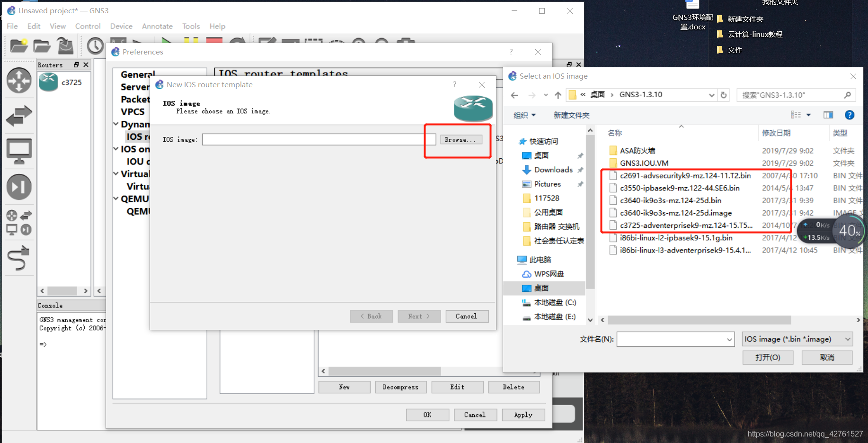The image size is (868, 443).
Task: Click the IOS image path field
Action: pos(319,140)
